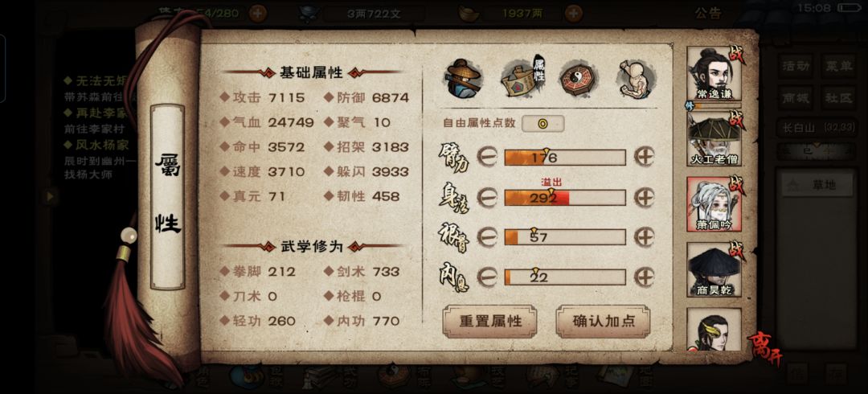Open the bagua yin-yang icon tab
868x394 pixels.
tap(577, 78)
